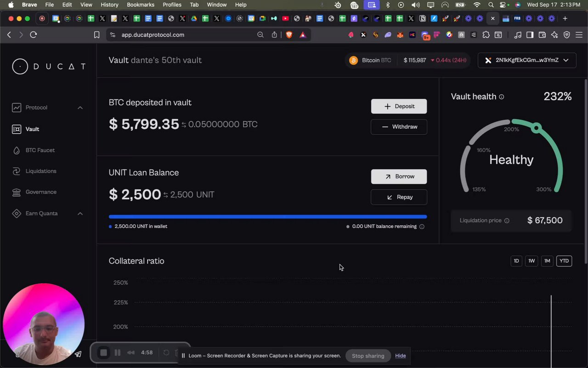588x368 pixels.
Task: Open Brave Wallet icon in toolbar
Action: tap(542, 34)
